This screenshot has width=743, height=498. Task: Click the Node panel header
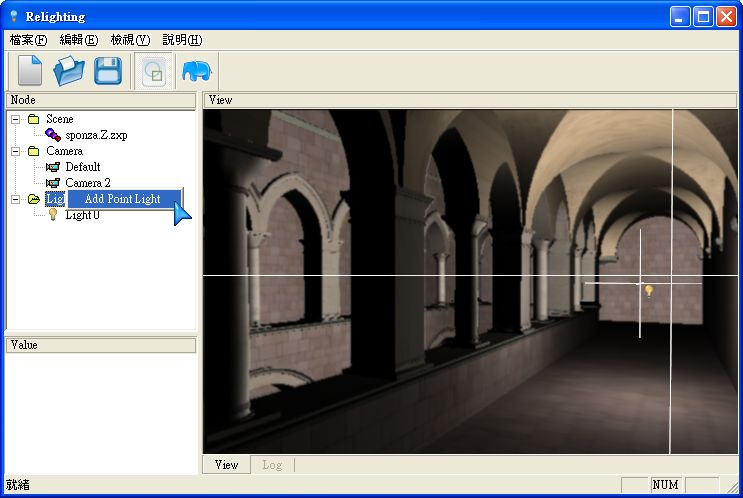(100, 100)
